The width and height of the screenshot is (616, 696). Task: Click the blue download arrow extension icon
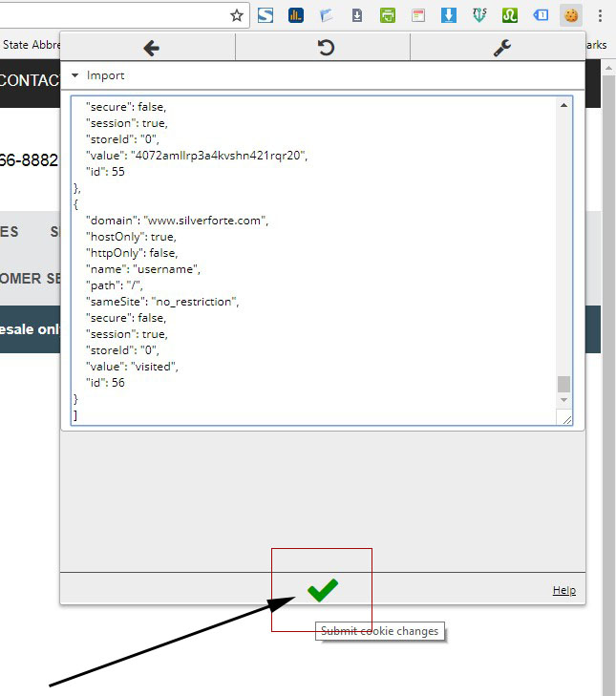(x=449, y=15)
